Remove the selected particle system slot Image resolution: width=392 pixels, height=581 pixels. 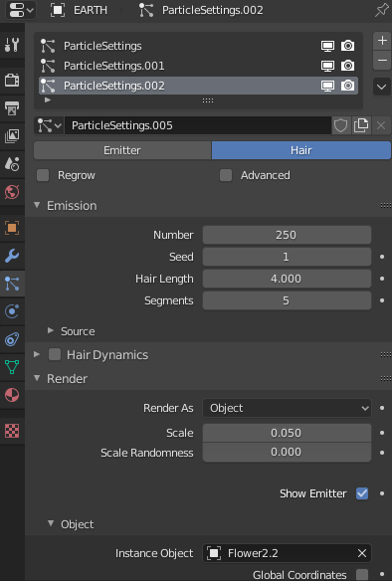pos(382,60)
